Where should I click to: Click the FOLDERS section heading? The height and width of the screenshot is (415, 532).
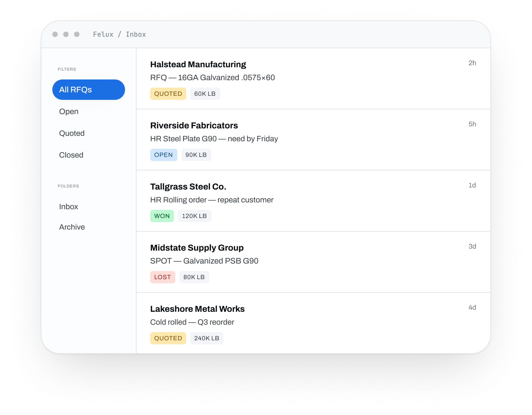tap(68, 186)
